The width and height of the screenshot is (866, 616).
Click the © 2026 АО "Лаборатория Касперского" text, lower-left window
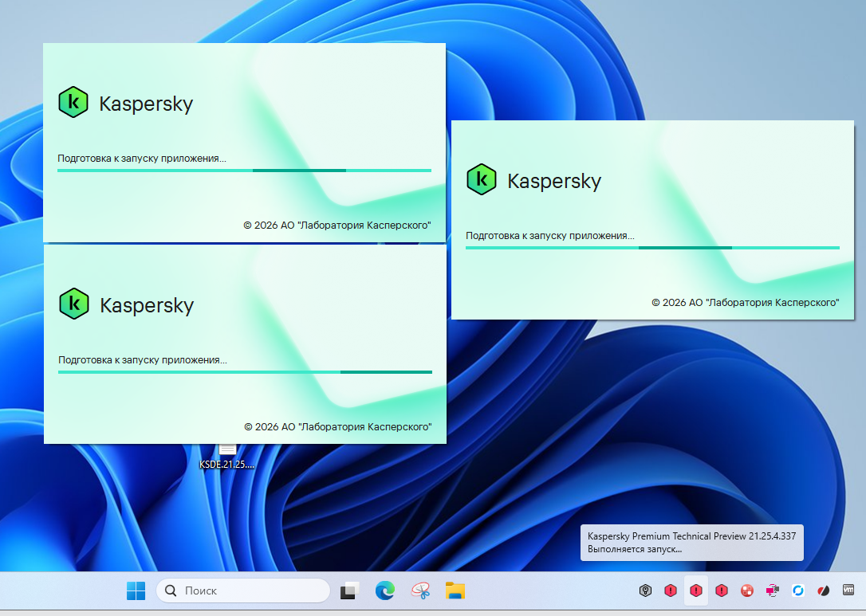pyautogui.click(x=338, y=426)
